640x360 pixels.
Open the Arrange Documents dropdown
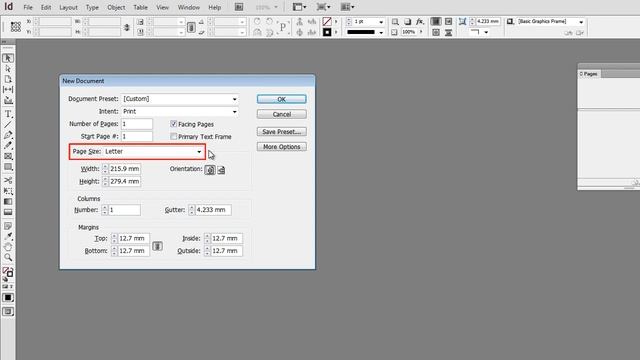pyautogui.click(x=347, y=7)
